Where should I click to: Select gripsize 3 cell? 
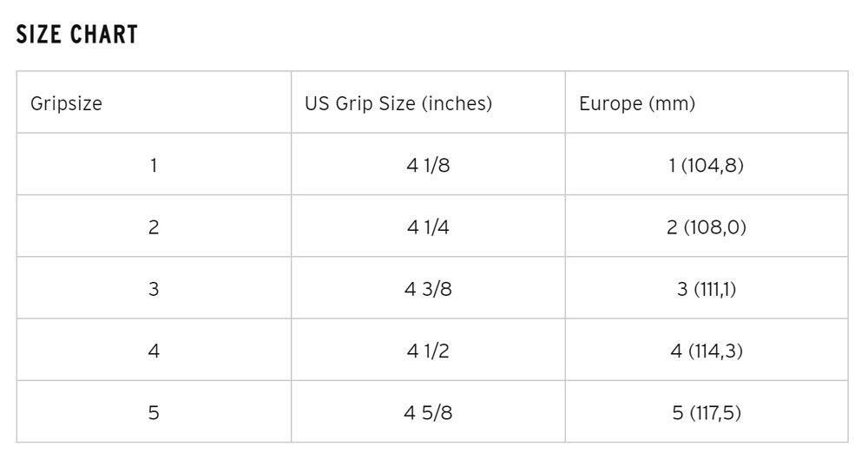154,288
